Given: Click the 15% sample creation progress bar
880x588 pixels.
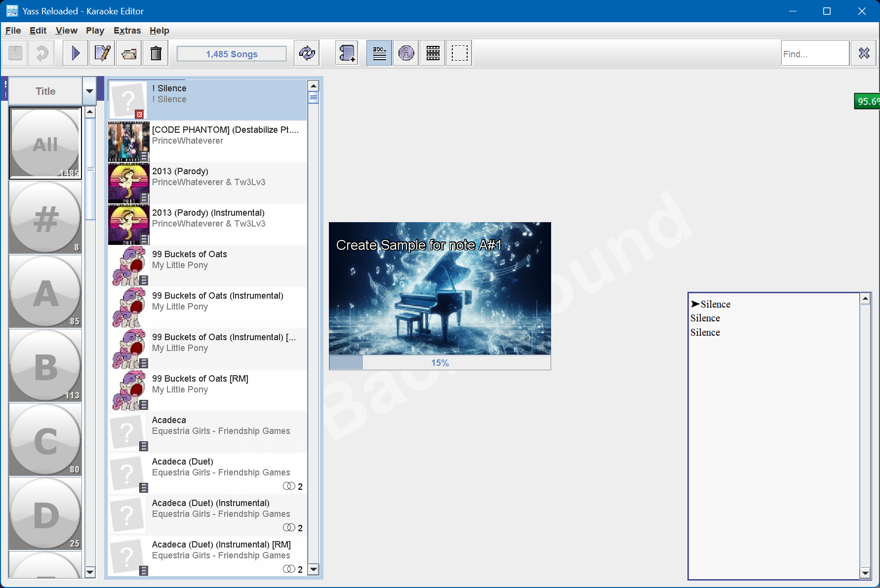Looking at the screenshot, I should coord(440,362).
